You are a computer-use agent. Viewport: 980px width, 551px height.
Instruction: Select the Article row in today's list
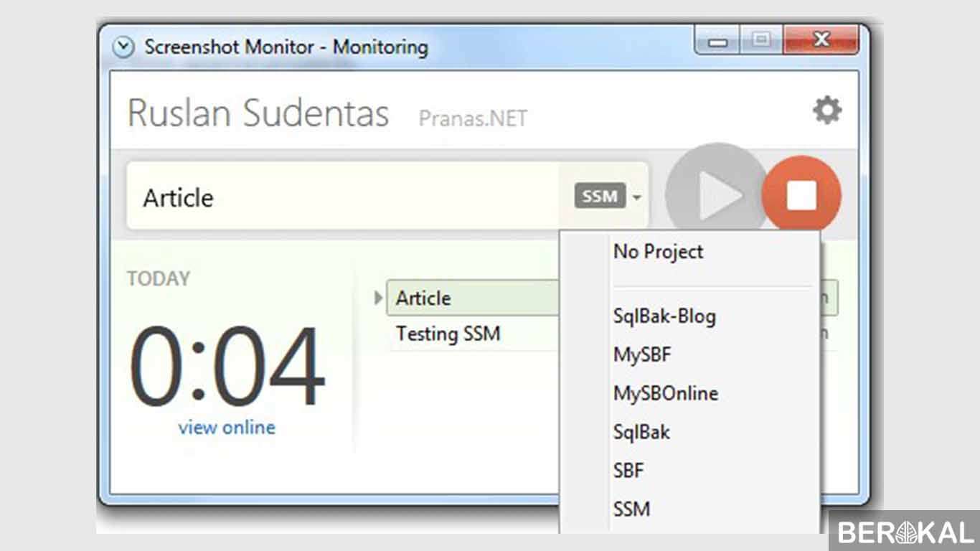[473, 298]
